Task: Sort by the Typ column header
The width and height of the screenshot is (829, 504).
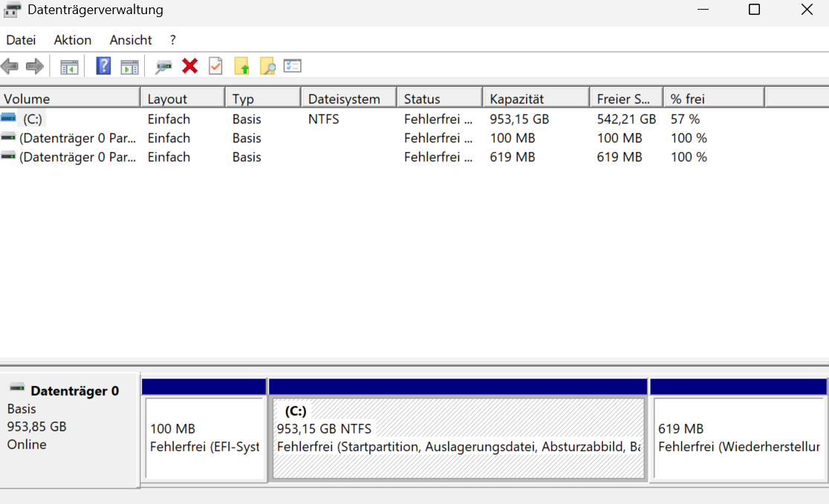Action: point(263,98)
